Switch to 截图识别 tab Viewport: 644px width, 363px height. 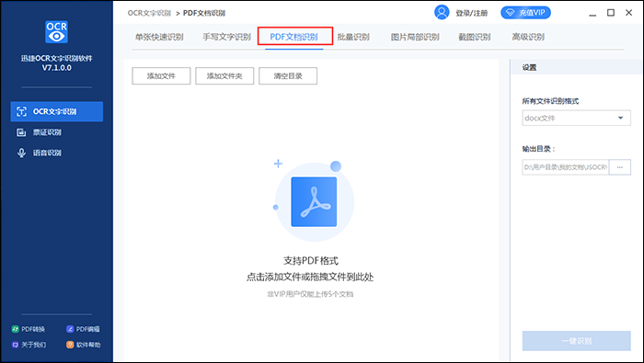click(475, 37)
